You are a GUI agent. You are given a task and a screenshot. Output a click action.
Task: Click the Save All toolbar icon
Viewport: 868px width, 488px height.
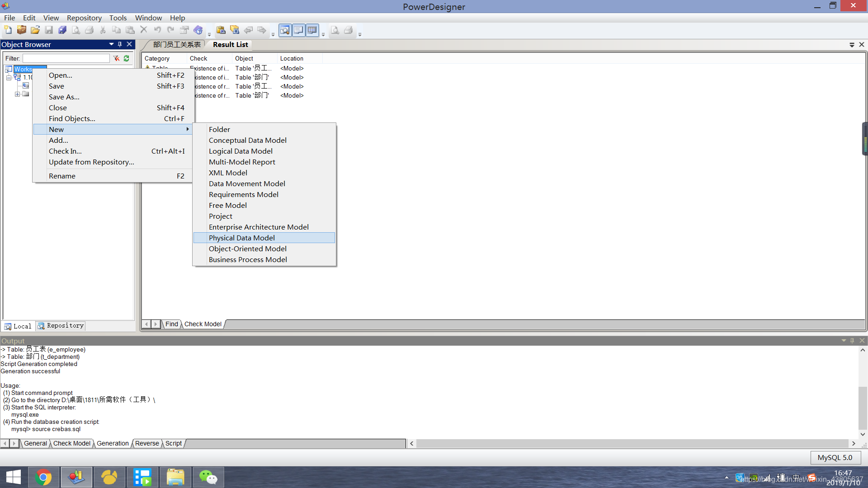[x=62, y=30]
